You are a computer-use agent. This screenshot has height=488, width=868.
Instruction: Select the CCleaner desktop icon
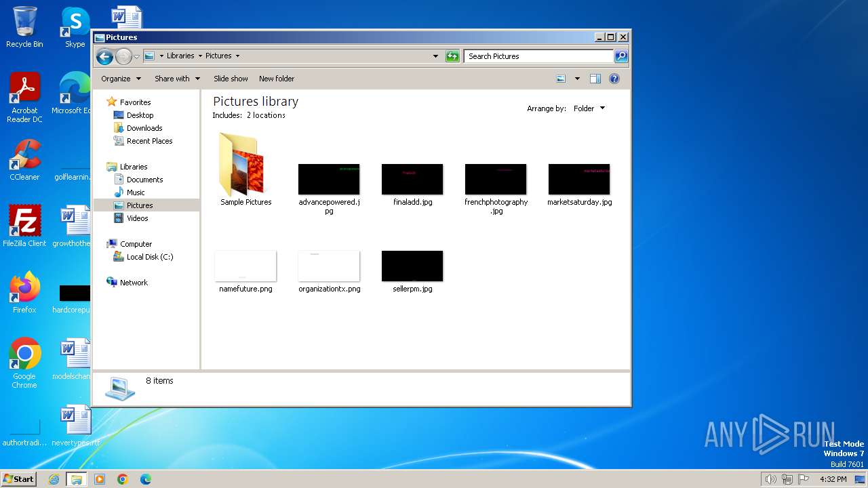(24, 160)
